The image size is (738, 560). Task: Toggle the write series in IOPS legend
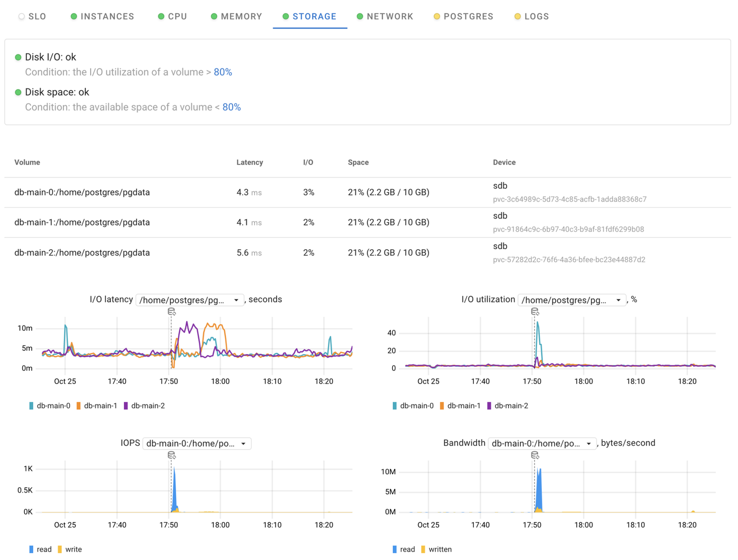click(74, 549)
